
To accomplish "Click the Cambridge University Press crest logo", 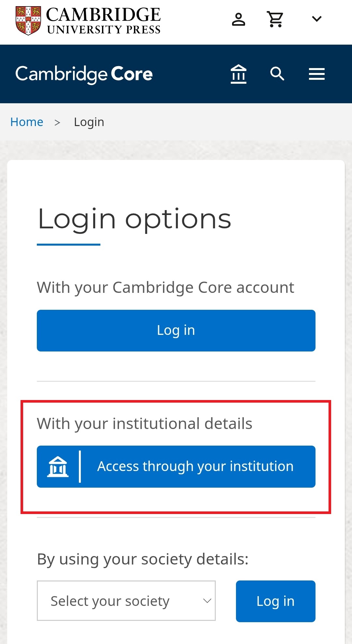I will pyautogui.click(x=28, y=21).
